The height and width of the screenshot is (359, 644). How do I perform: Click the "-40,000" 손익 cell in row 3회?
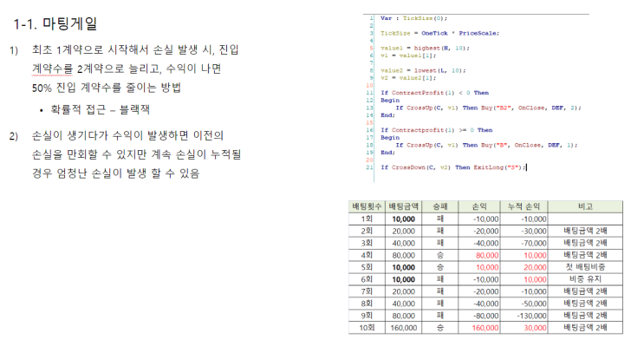(x=479, y=243)
